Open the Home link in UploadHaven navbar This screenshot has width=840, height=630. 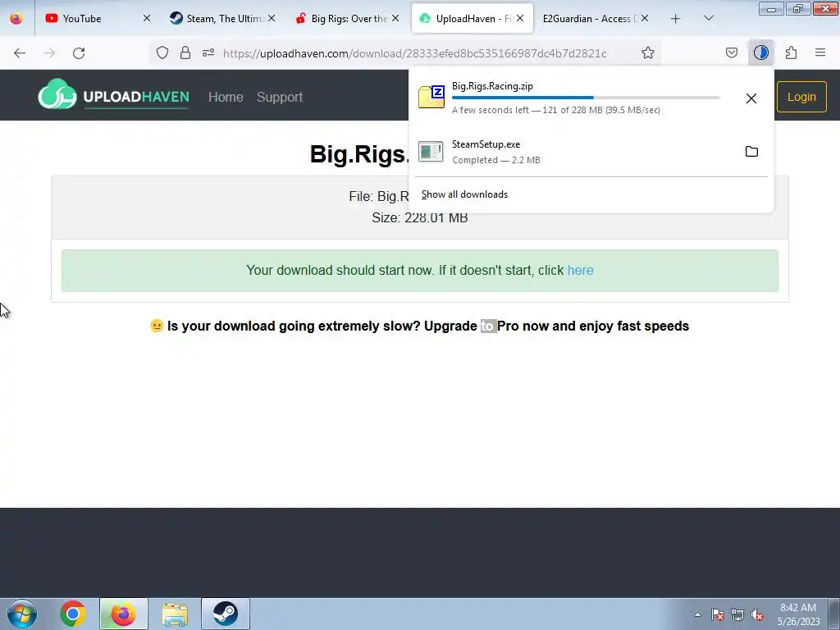(x=226, y=97)
